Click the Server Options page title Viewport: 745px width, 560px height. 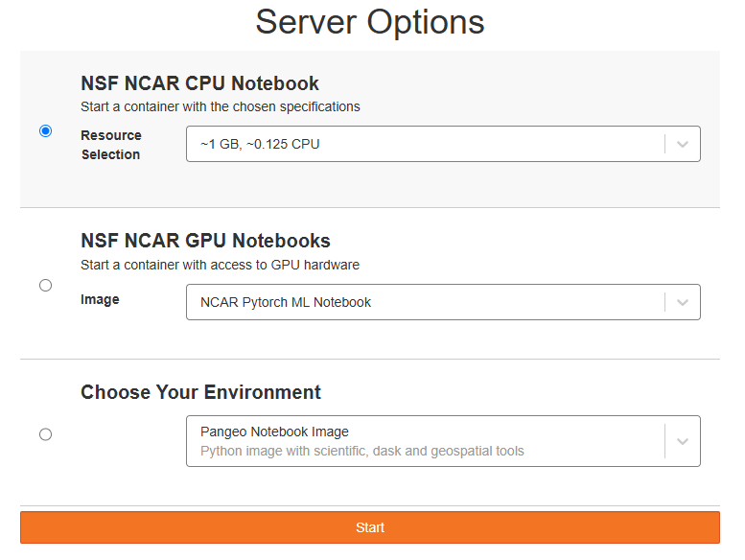coord(370,22)
